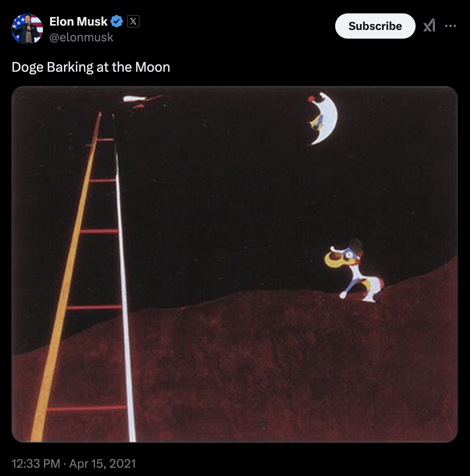Open Elon Musk's profile avatar
This screenshot has width=470, height=476.
(x=27, y=29)
